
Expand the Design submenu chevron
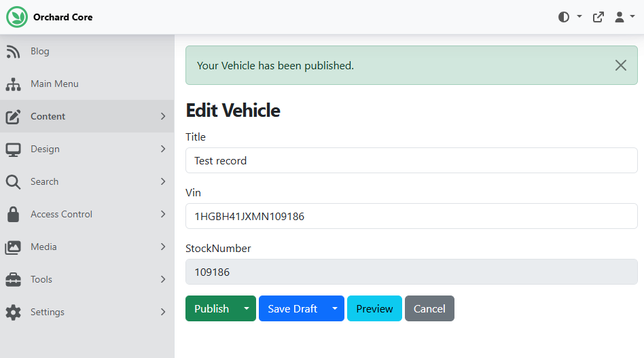(163, 149)
